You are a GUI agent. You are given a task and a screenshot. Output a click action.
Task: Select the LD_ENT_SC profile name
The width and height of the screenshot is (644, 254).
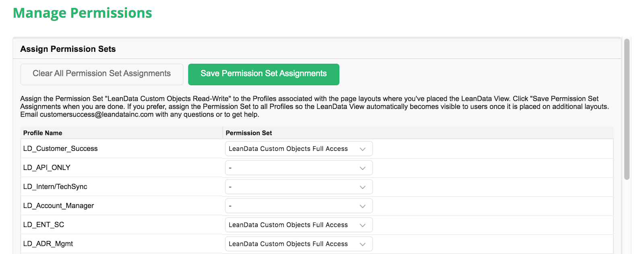43,225
